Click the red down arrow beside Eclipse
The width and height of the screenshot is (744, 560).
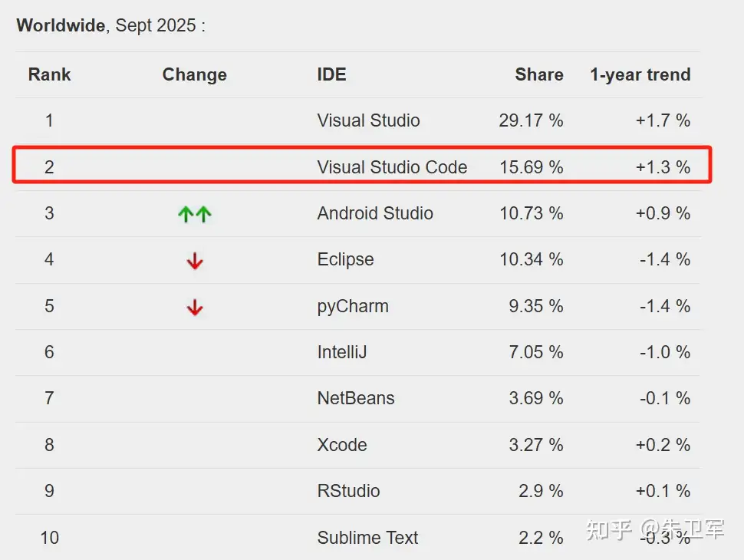point(195,261)
